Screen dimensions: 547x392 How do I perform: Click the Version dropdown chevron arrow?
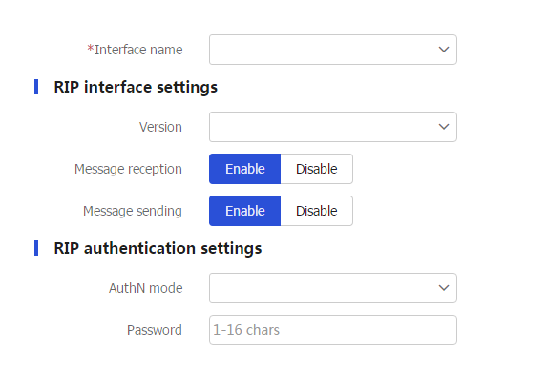443,127
